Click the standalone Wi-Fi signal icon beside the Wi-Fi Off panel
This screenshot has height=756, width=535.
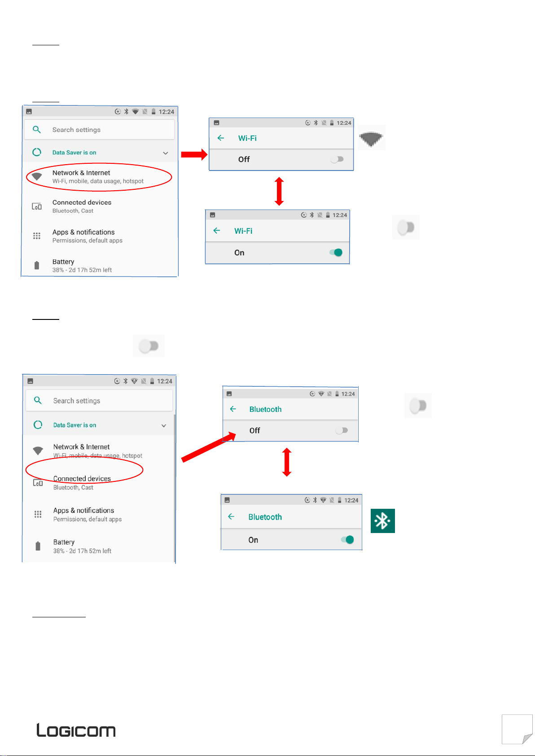[372, 138]
